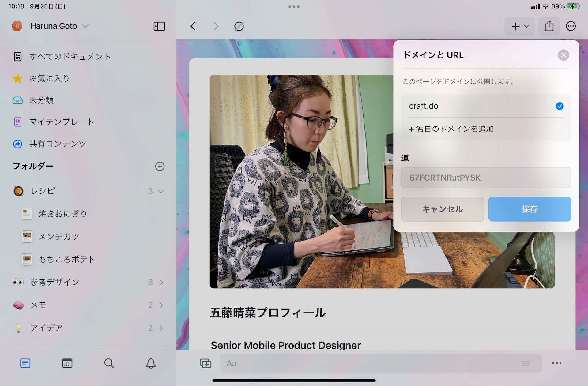Go forward with the right arrow
Screen dimensions: 588x386
(x=216, y=26)
